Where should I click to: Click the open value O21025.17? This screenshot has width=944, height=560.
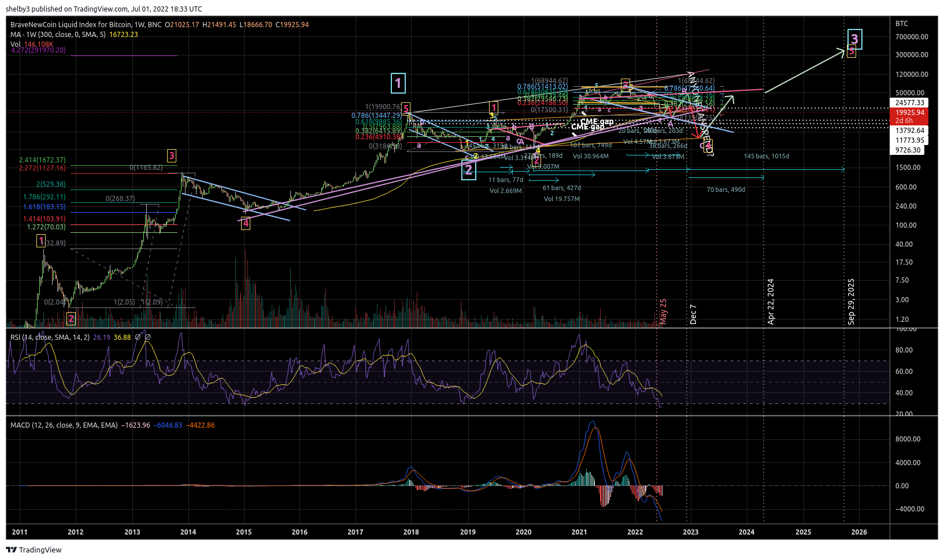coord(182,25)
